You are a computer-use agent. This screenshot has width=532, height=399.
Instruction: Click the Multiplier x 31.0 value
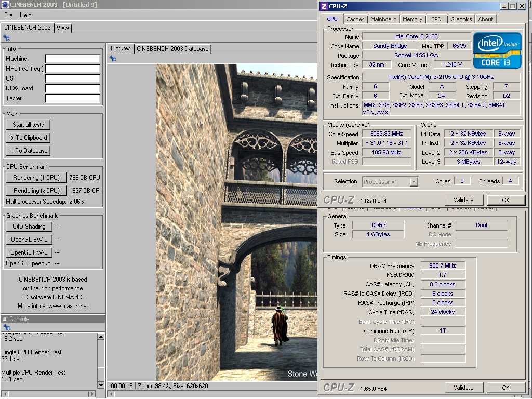click(x=387, y=143)
